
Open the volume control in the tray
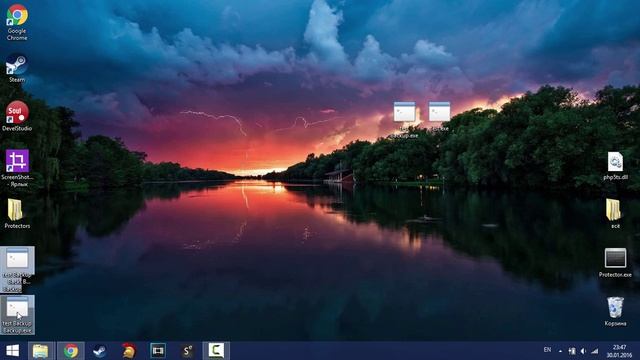tap(583, 351)
